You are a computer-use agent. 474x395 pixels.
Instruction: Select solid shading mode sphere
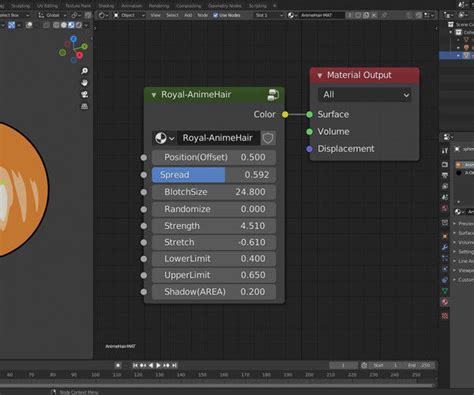click(x=64, y=25)
